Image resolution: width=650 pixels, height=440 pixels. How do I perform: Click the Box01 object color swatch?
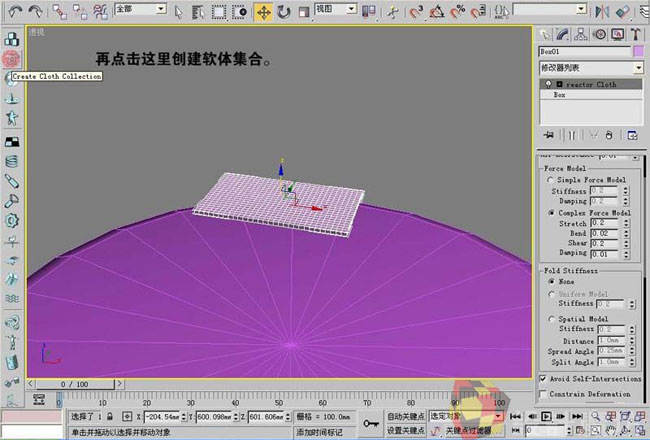click(x=638, y=51)
